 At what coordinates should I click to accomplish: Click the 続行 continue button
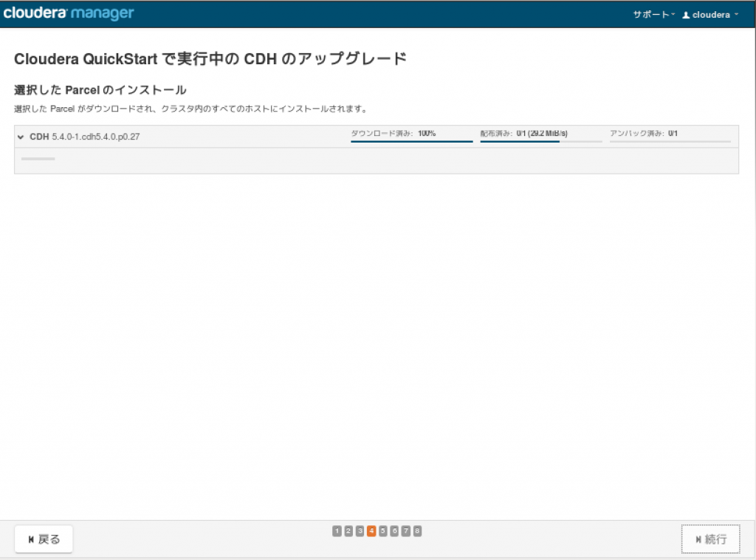point(711,539)
